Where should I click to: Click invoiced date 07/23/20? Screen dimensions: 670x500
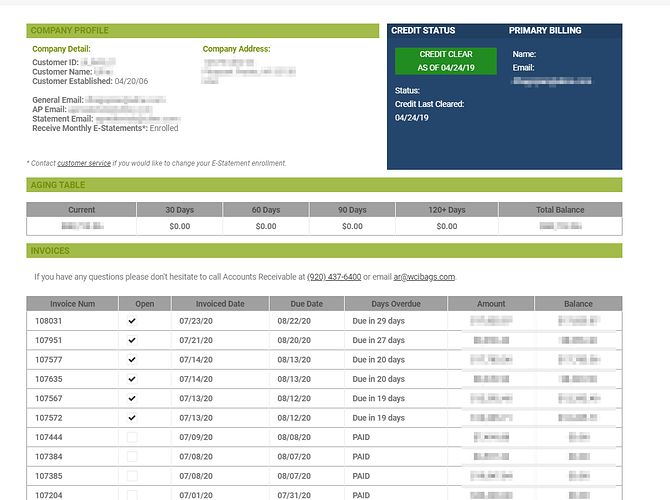pyautogui.click(x=196, y=321)
